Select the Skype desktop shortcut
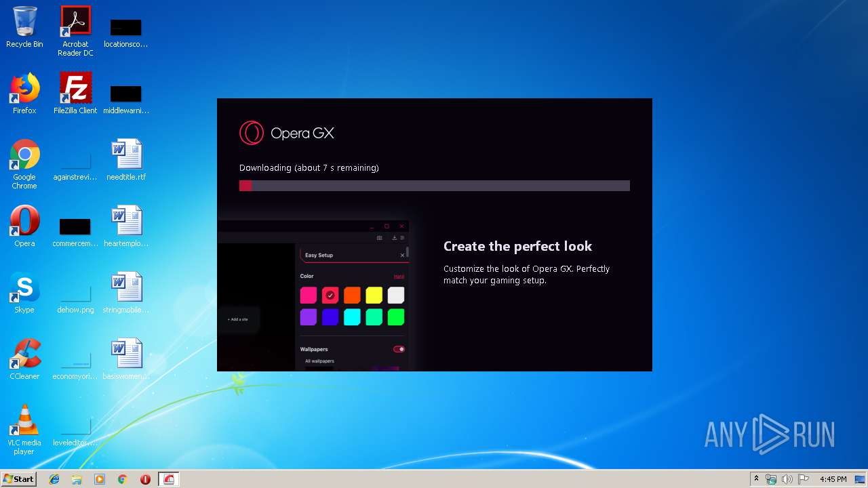 pos(24,293)
